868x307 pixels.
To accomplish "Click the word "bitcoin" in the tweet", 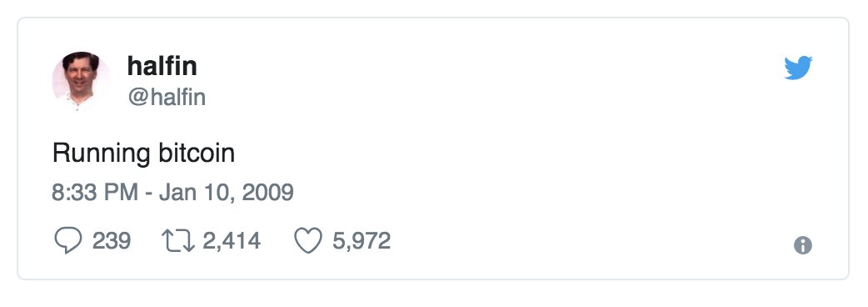I will [x=197, y=152].
